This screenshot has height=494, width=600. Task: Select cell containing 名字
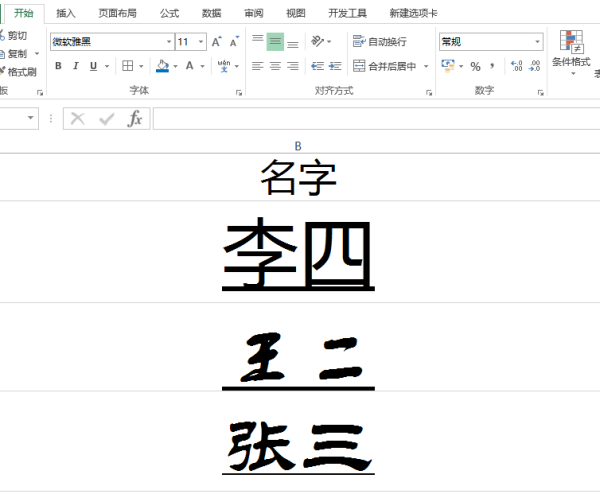[x=298, y=177]
